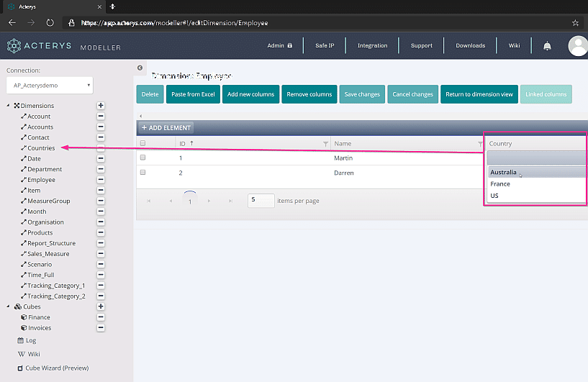Screen dimensions: 588x382
Task: Open the AP_Acterysdemo connection dropdown
Action: point(50,86)
